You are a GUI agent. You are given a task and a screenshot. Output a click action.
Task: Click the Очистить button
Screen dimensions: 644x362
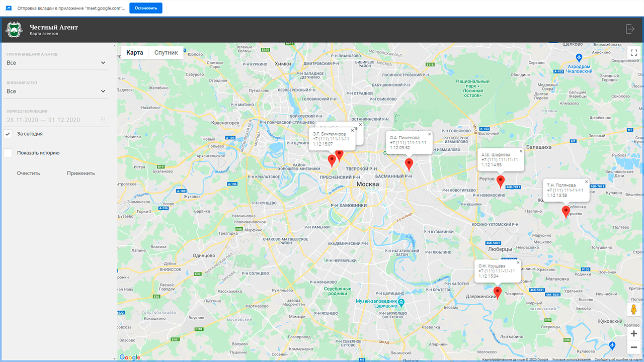(28, 173)
